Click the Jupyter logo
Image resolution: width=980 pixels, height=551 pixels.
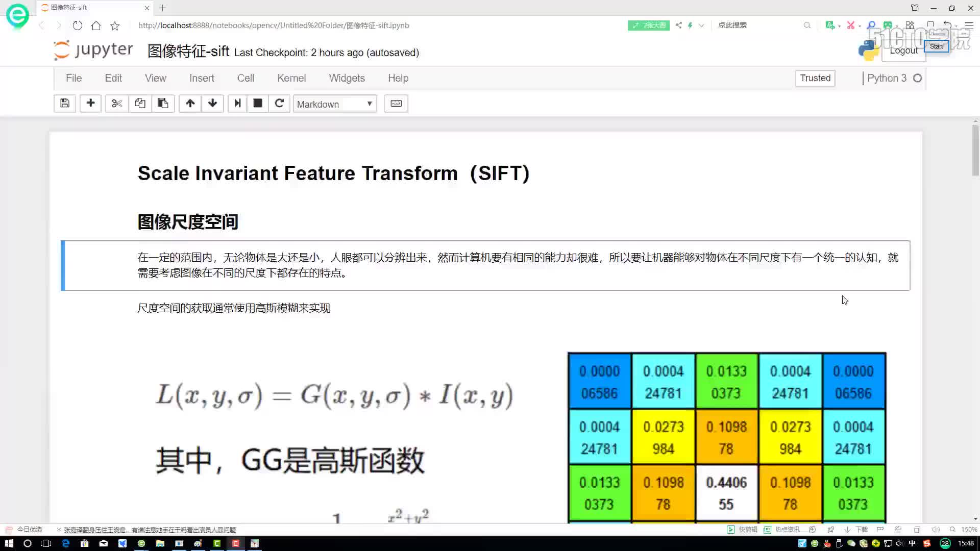point(93,50)
